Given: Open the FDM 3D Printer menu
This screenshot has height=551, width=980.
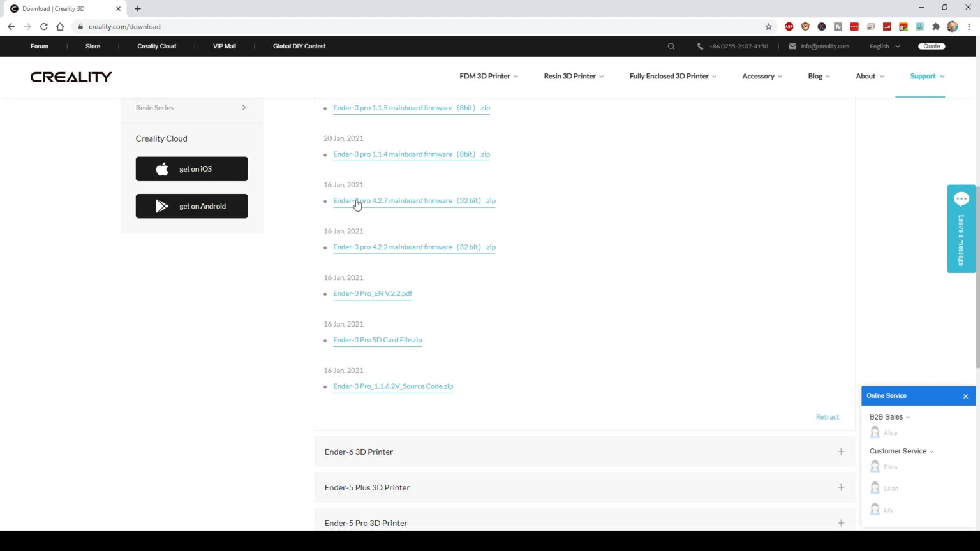Looking at the screenshot, I should coord(488,77).
